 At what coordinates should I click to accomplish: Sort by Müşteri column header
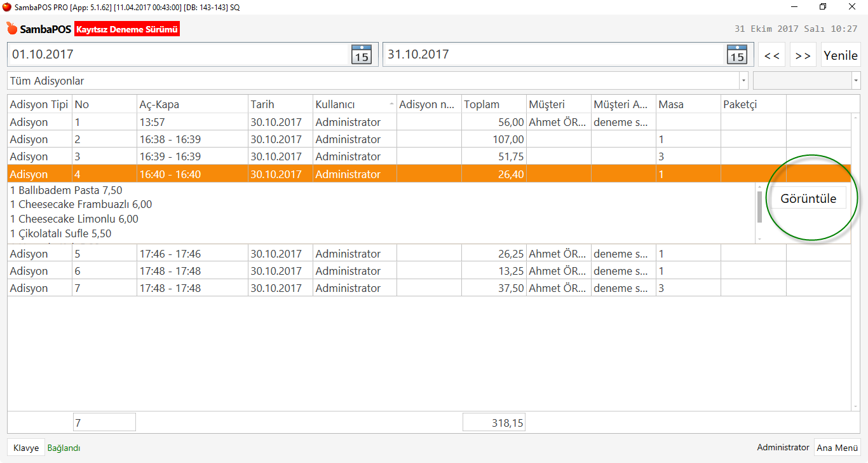pos(559,104)
